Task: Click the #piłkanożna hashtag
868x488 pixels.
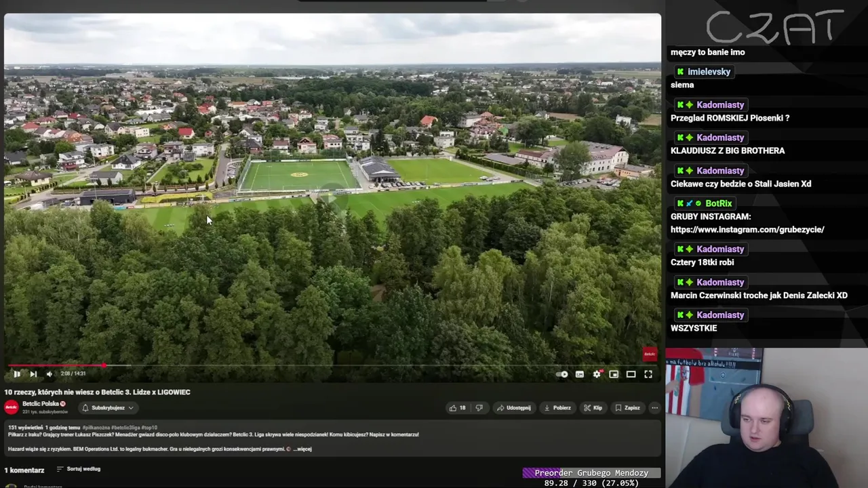Action: pos(96,428)
